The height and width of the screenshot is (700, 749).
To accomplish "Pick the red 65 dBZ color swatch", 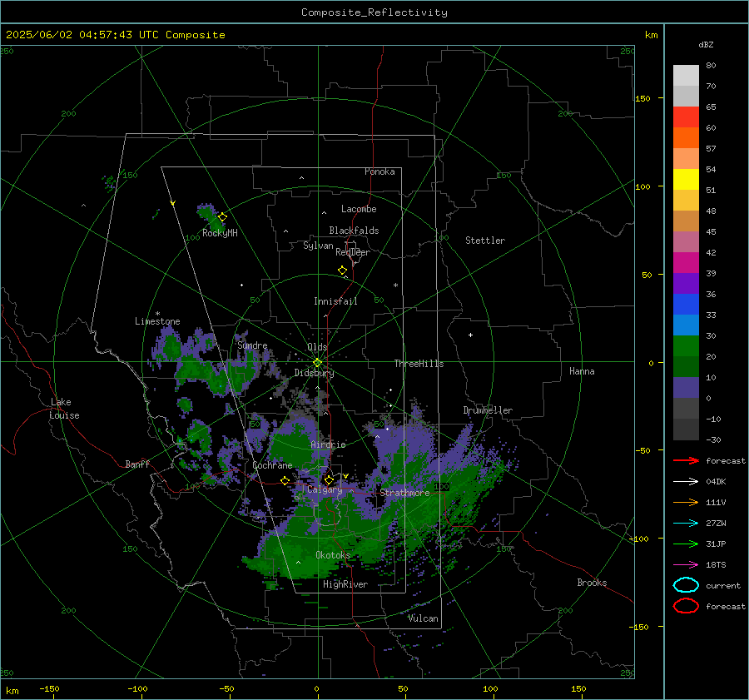I will [686, 117].
